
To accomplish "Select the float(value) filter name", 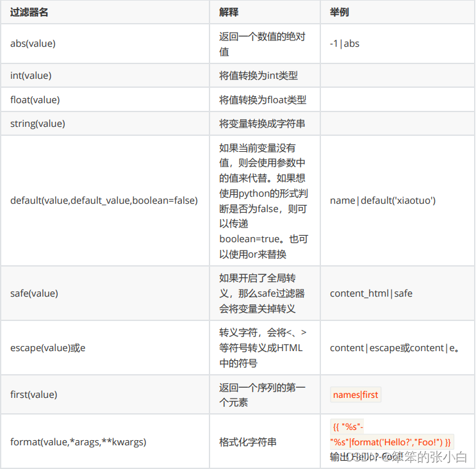I will point(35,99).
